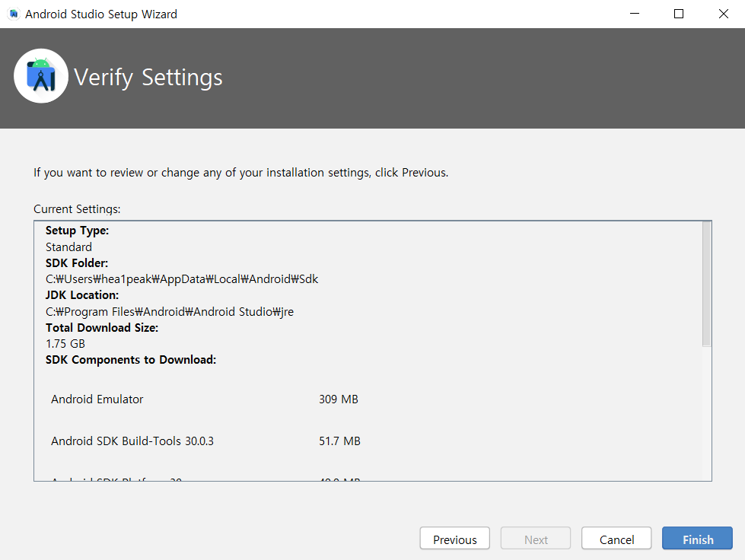Click the 'Total Download Size:' heading
Viewport: 745px width, 560px height.
(102, 328)
